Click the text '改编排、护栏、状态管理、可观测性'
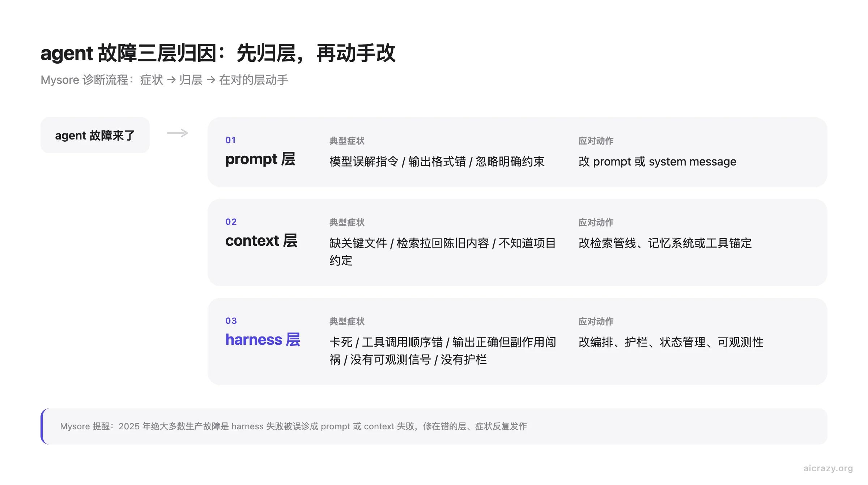 point(671,342)
